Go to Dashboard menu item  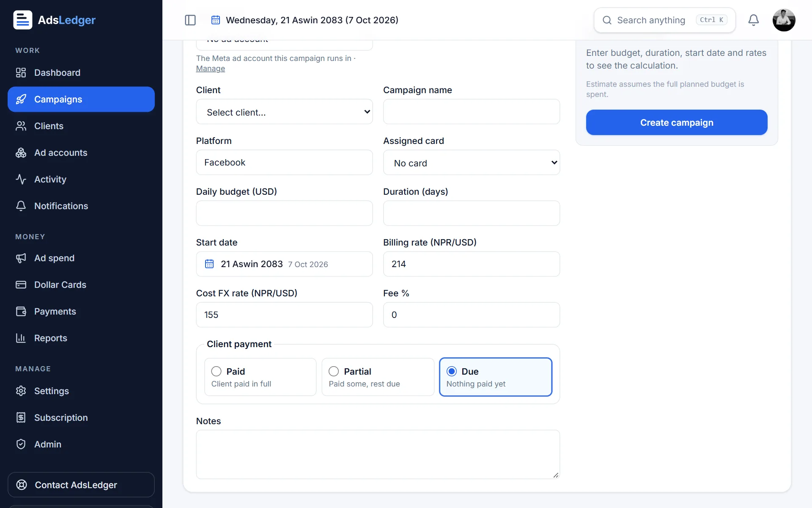point(81,72)
